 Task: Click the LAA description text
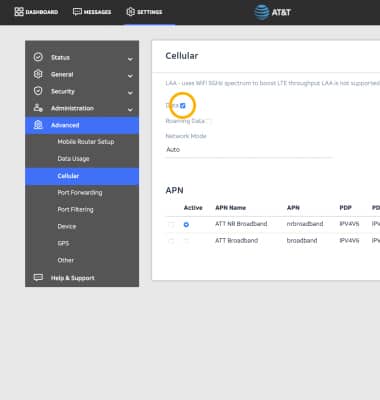272,83
